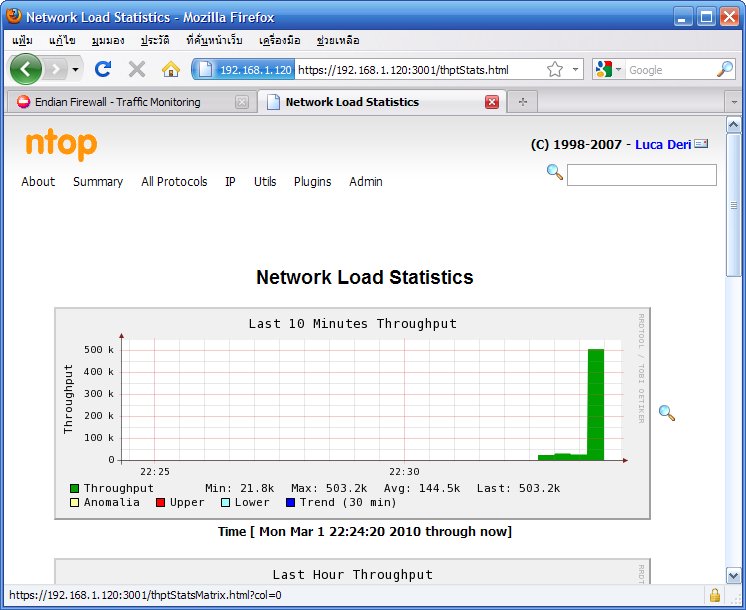This screenshot has height=610, width=746.
Task: Close the Endian Firewall tab
Action: point(242,102)
